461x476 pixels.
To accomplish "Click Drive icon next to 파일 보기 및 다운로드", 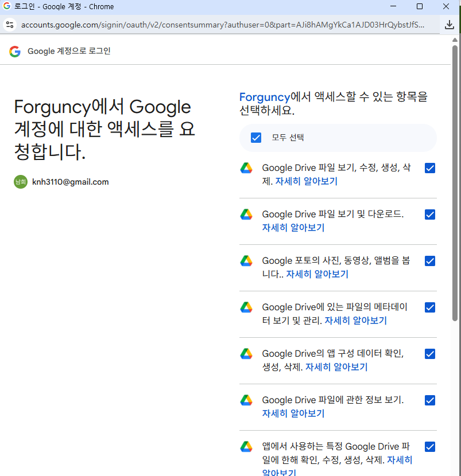I will pyautogui.click(x=246, y=214).
